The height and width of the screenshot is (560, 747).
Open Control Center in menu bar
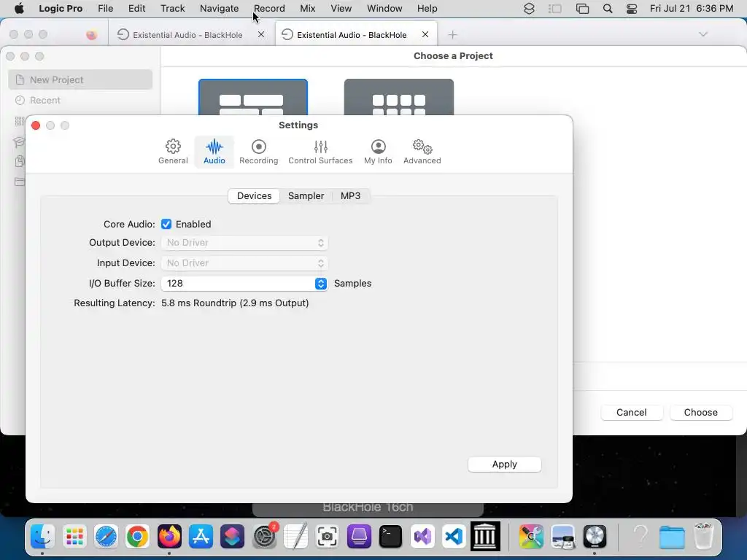tap(632, 9)
